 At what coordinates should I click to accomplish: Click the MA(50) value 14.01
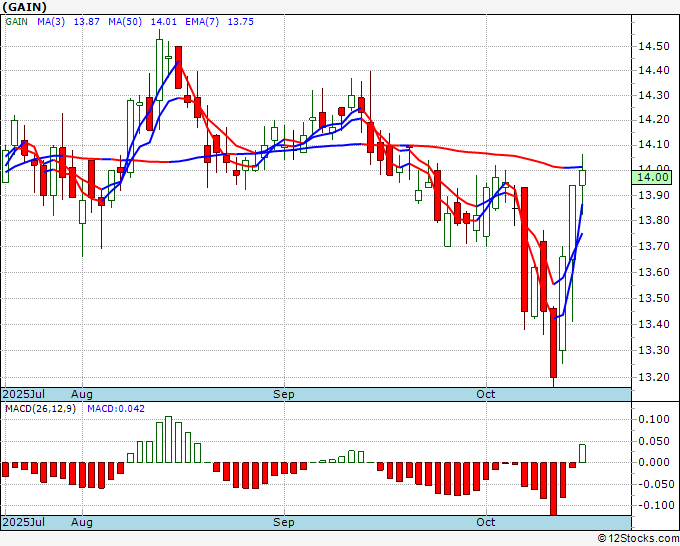tap(163, 22)
